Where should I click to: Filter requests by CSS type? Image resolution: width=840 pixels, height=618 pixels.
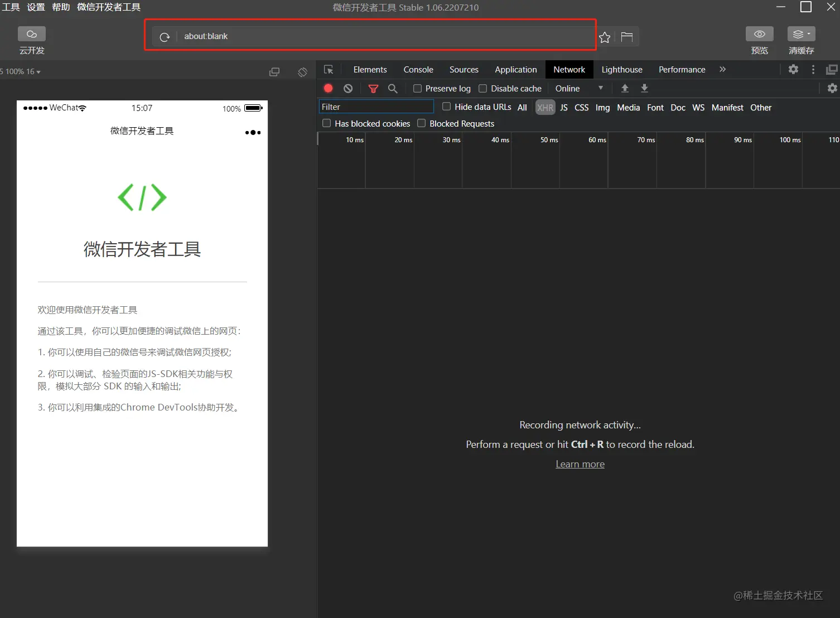pyautogui.click(x=581, y=107)
